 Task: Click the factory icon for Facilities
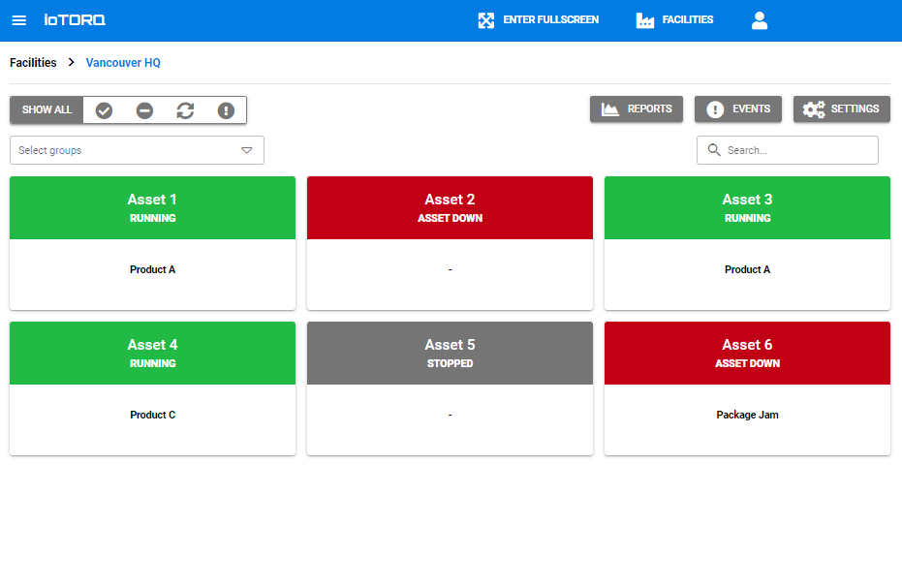click(x=645, y=20)
